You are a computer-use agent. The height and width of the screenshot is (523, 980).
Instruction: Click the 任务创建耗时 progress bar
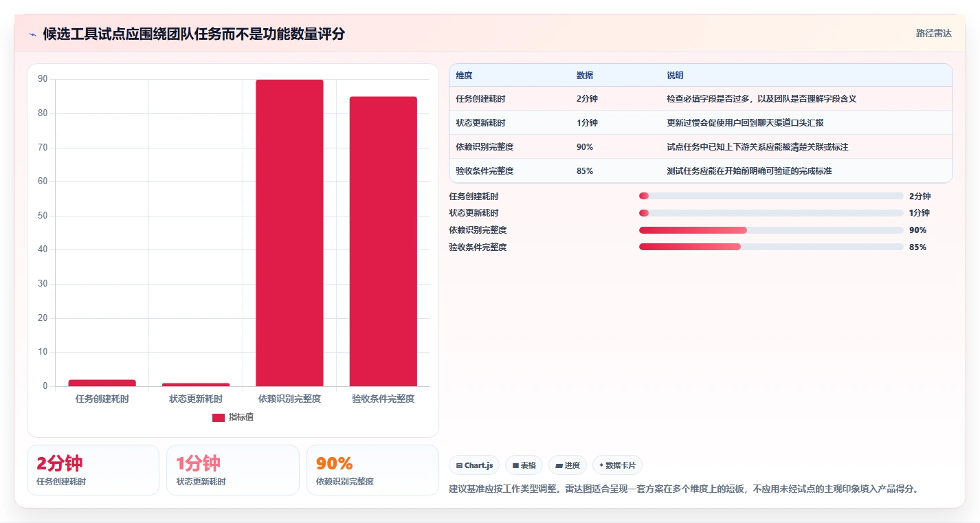pos(771,196)
